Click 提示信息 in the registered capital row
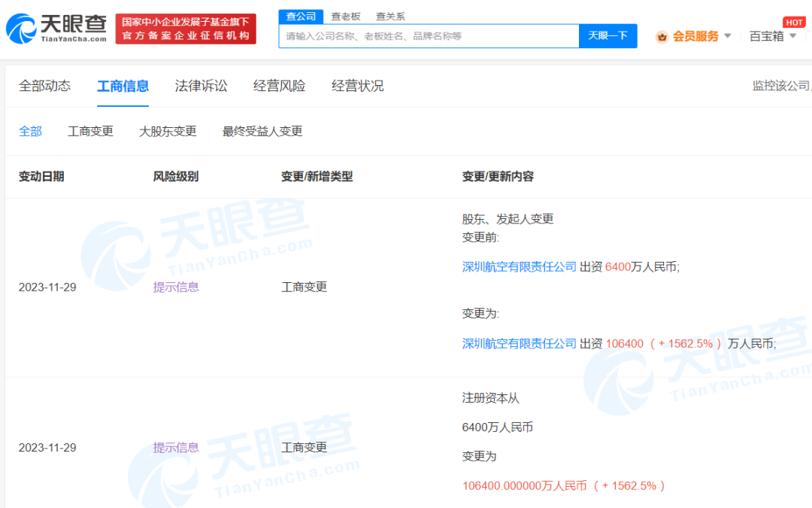 pos(175,448)
